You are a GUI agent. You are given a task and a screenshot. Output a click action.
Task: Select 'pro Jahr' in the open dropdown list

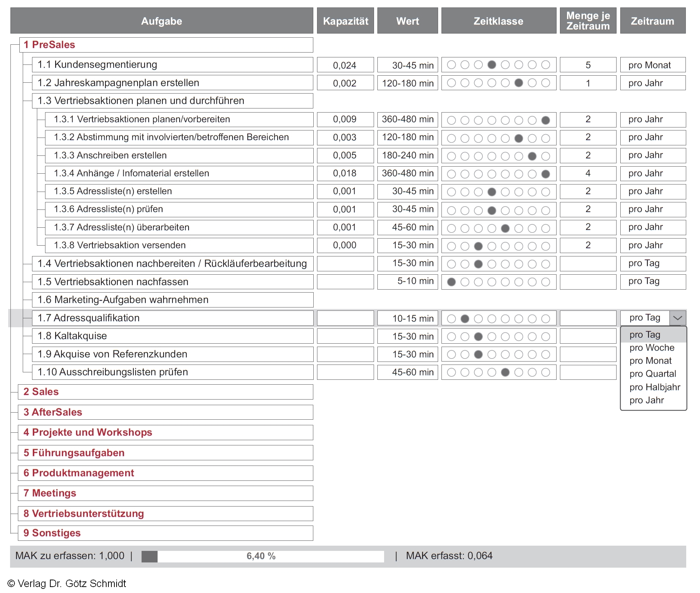point(646,400)
